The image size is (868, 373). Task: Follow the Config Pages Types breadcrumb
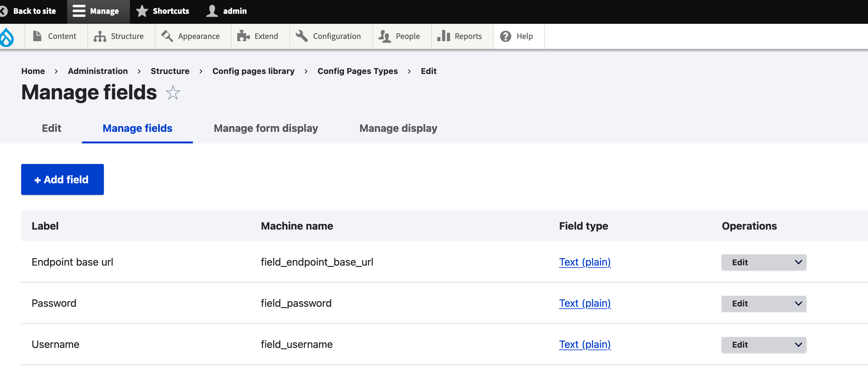pyautogui.click(x=357, y=71)
